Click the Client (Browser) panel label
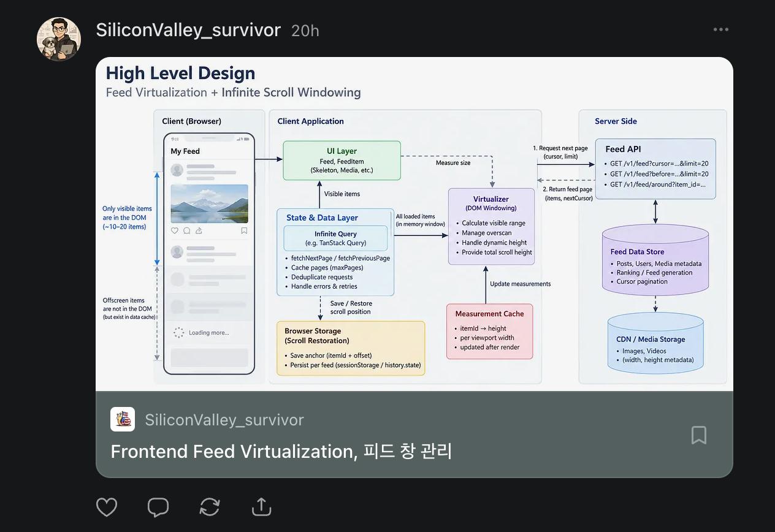The height and width of the screenshot is (532, 775). pos(191,121)
